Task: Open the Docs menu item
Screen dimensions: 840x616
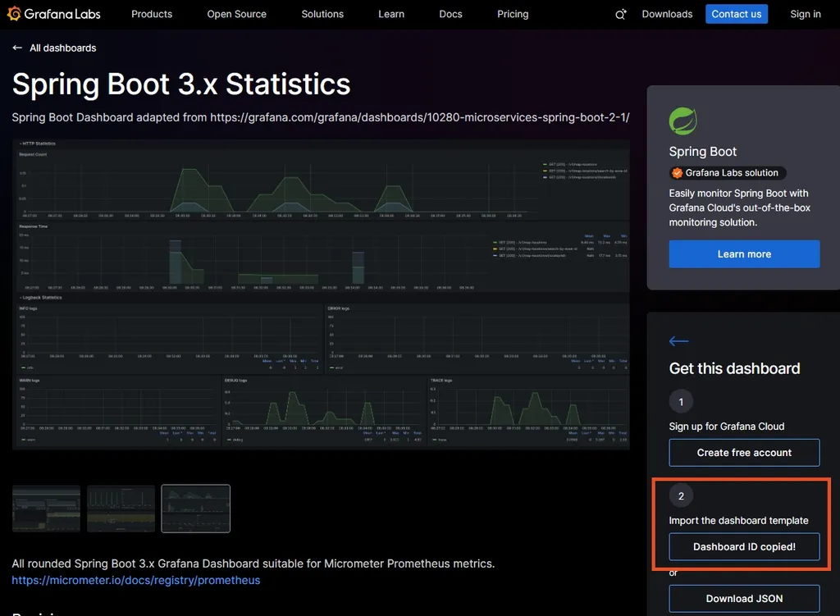Action: point(450,14)
